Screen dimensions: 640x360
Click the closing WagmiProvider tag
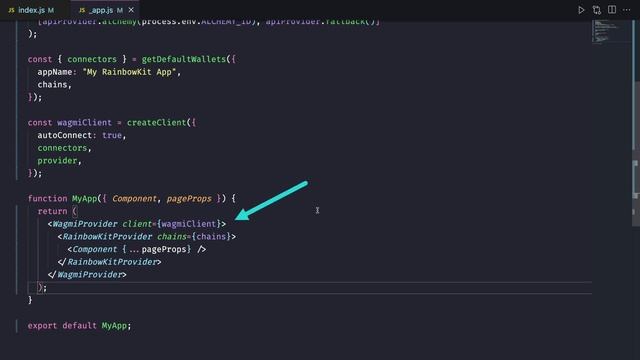(87, 274)
